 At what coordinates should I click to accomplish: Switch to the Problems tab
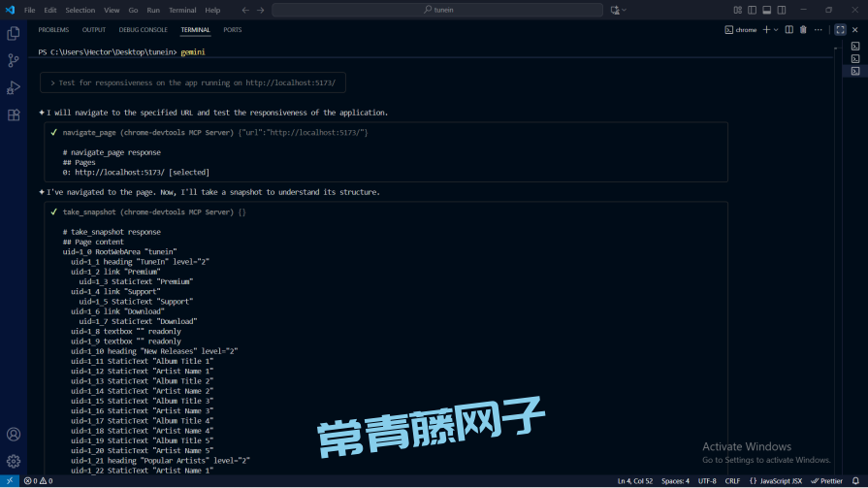point(53,30)
